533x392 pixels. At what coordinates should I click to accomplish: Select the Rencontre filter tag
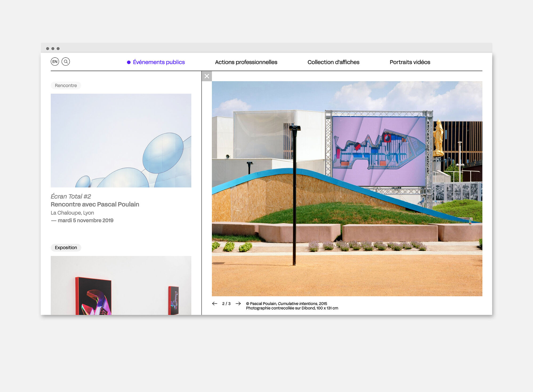coord(66,85)
